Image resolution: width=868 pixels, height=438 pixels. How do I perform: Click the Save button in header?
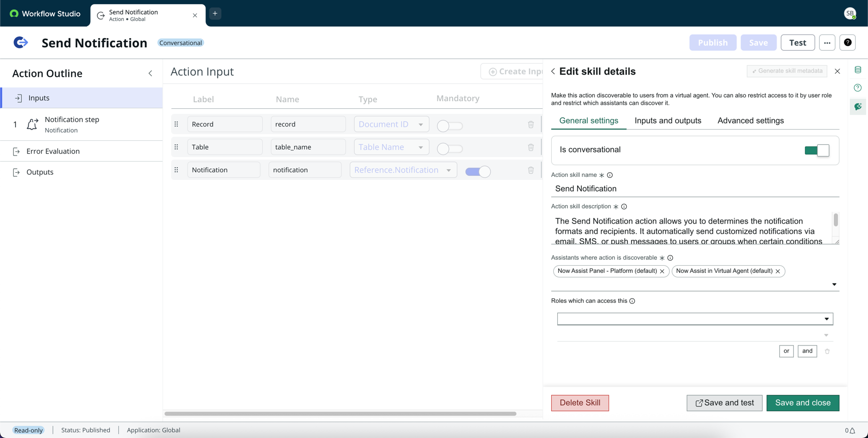tap(758, 43)
